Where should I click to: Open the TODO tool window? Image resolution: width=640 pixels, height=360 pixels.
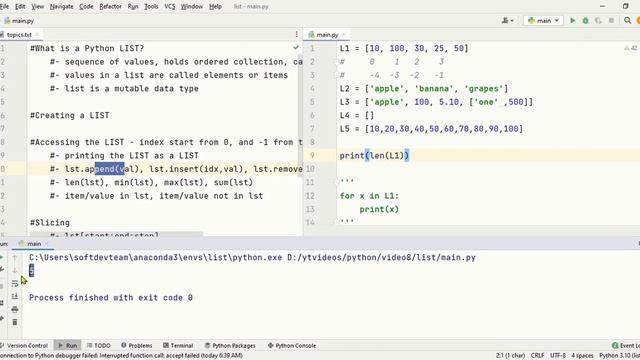pyautogui.click(x=99, y=345)
